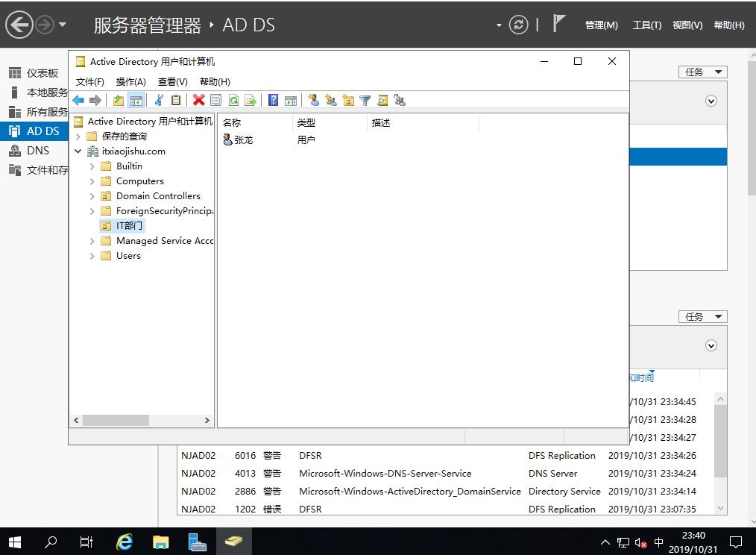Open the filter options funnel icon
756x555 pixels.
click(365, 100)
